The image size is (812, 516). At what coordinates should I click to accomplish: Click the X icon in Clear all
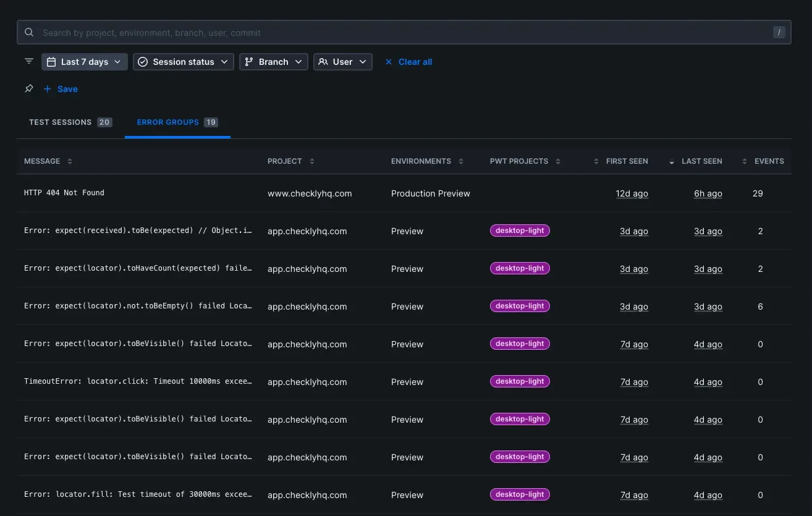(389, 62)
